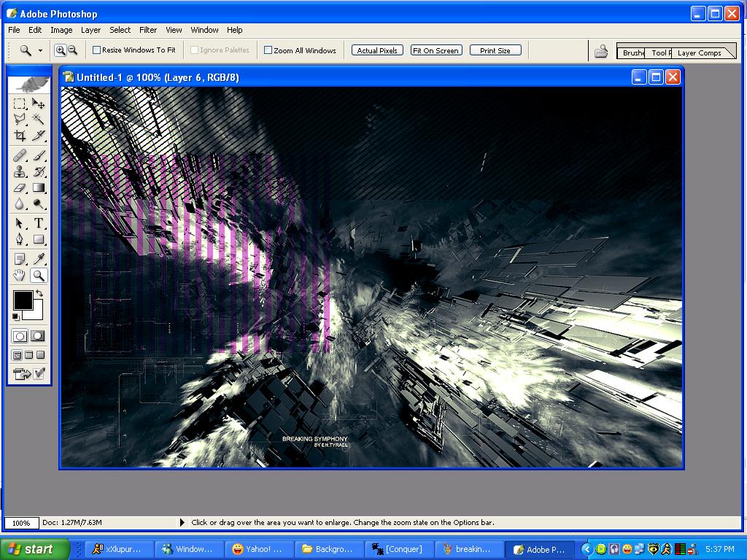
Task: Select the Eyedropper tool
Action: (39, 259)
